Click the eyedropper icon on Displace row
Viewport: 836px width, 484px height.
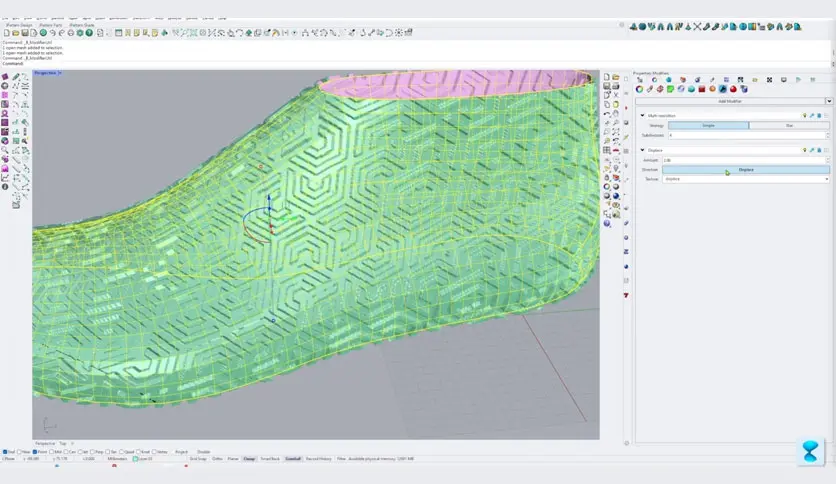coord(811,150)
